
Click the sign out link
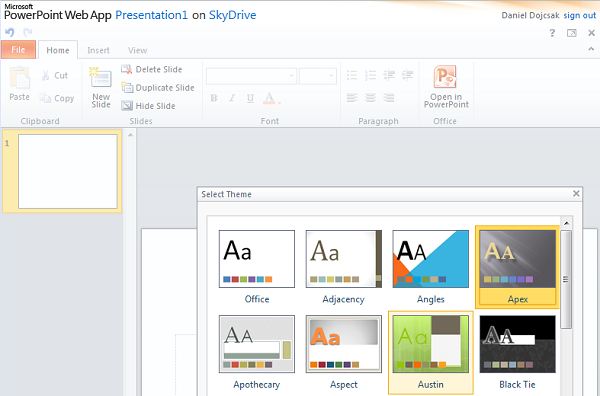579,15
